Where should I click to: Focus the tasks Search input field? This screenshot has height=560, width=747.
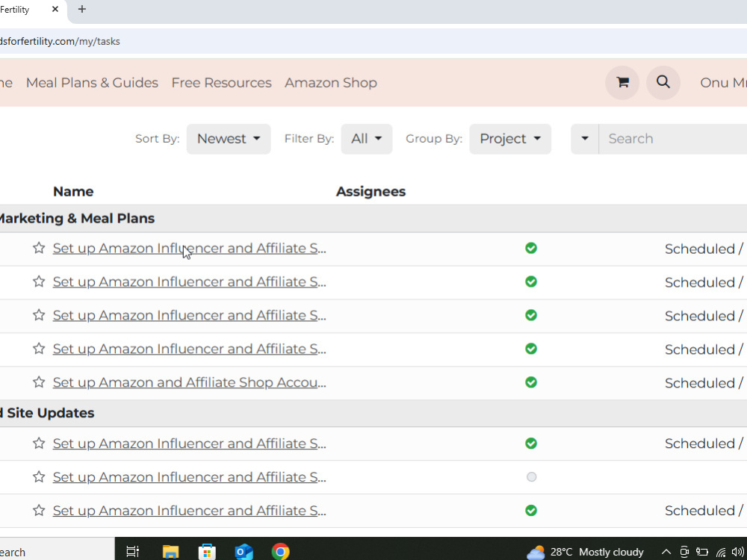(673, 139)
